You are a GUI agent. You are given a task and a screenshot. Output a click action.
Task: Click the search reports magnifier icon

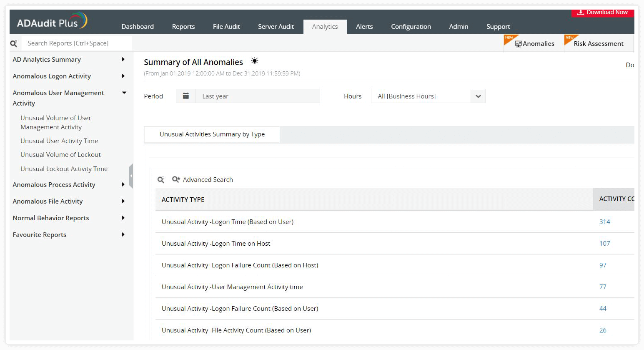click(14, 43)
